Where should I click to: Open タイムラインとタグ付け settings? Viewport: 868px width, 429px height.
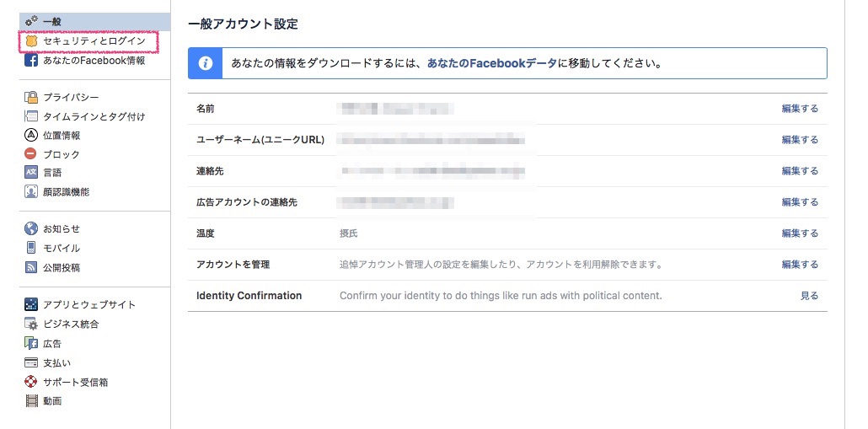[94, 116]
